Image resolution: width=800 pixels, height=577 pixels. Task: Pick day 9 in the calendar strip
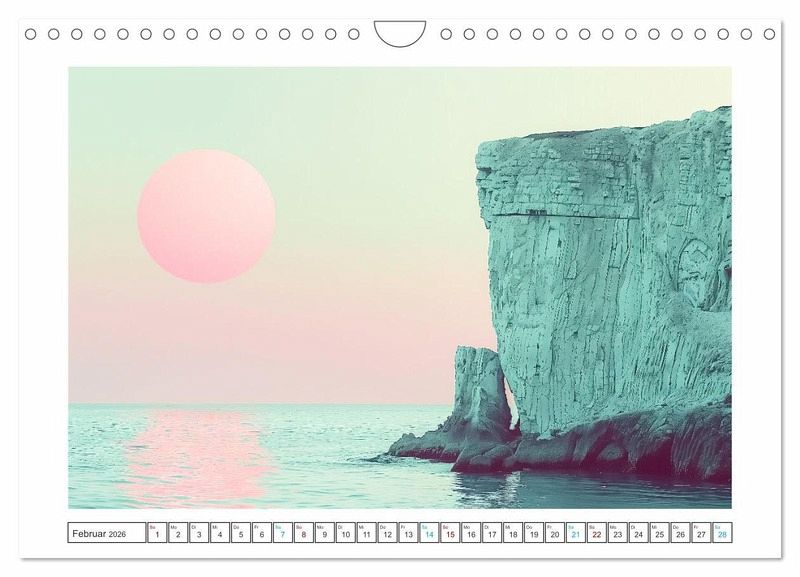coord(324,532)
